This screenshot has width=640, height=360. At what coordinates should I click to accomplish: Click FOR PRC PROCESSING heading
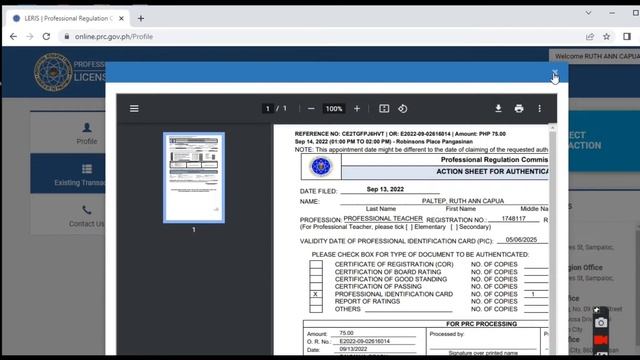tap(481, 324)
